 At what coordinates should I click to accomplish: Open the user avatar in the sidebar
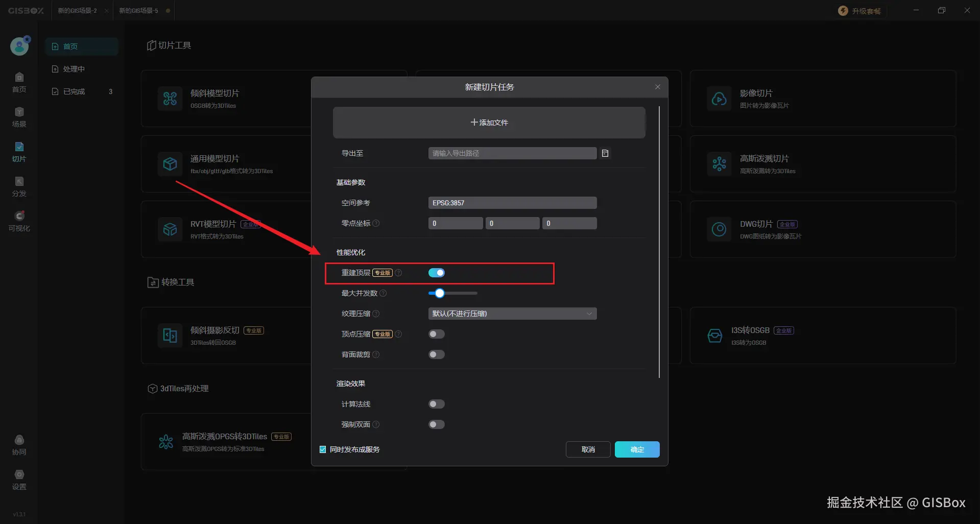[x=19, y=46]
